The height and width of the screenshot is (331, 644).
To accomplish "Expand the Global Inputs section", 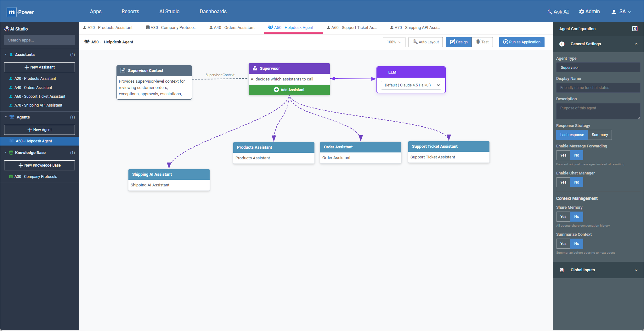I will [x=636, y=270].
